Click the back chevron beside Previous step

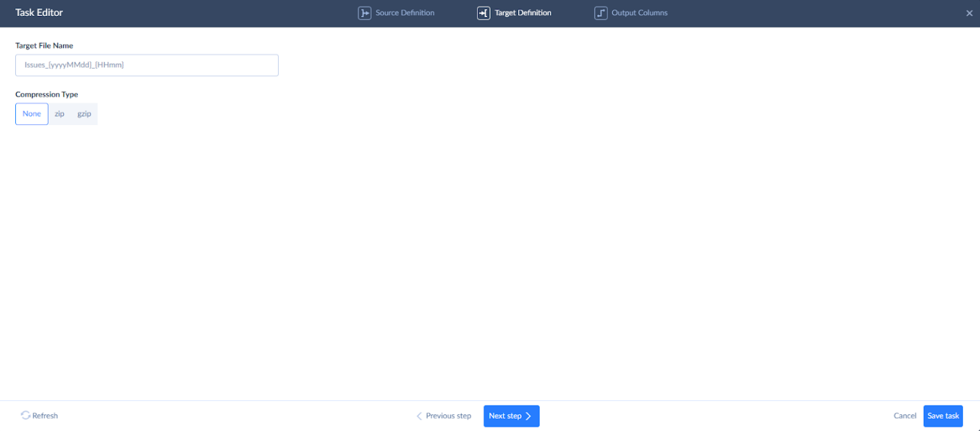420,416
